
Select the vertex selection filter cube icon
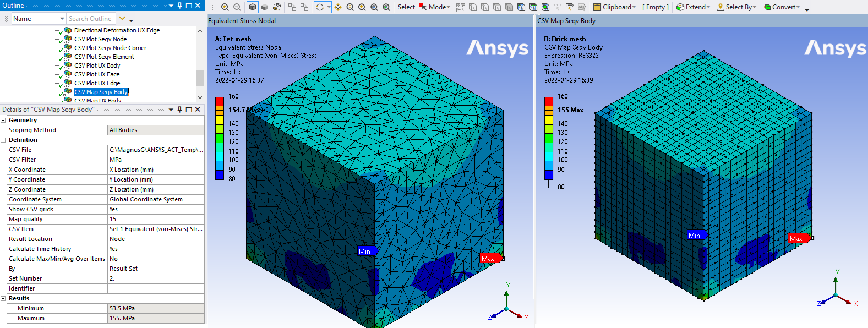pos(473,7)
